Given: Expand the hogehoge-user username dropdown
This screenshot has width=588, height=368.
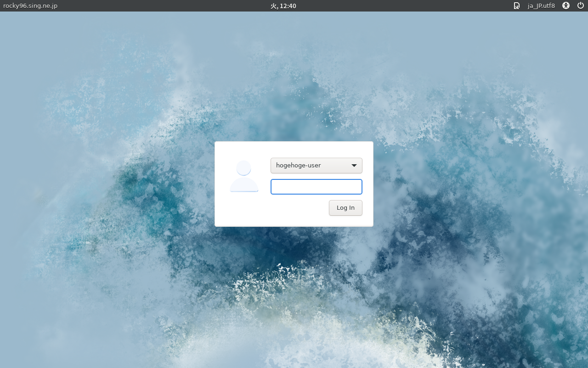Looking at the screenshot, I should coord(317,166).
